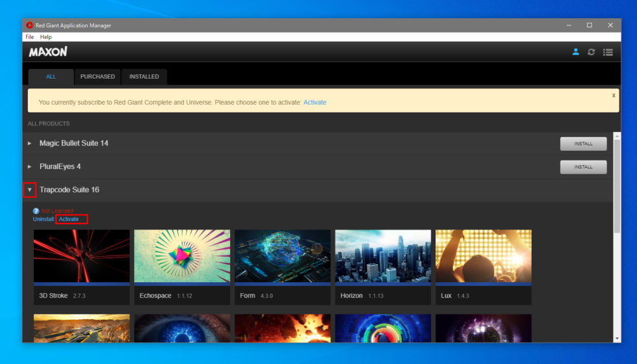Click the blue eye thumbnail in second row
This screenshot has width=637, height=364.
point(182,328)
